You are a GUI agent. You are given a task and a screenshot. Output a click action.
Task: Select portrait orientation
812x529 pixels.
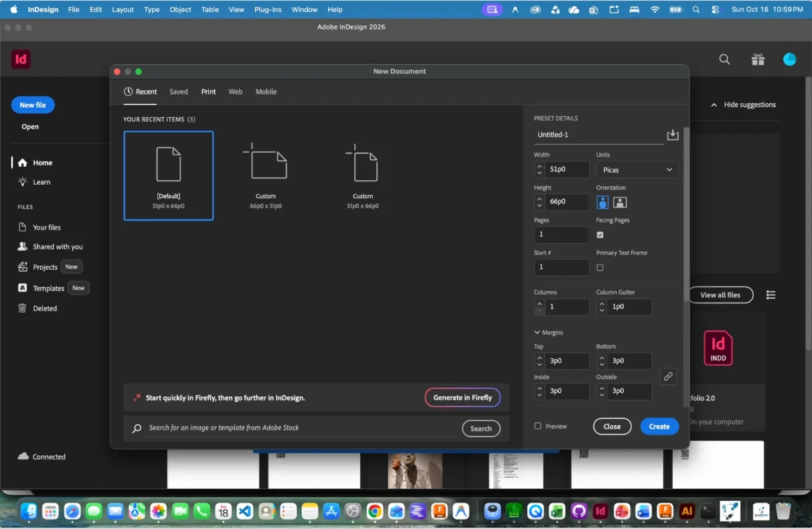pyautogui.click(x=603, y=202)
